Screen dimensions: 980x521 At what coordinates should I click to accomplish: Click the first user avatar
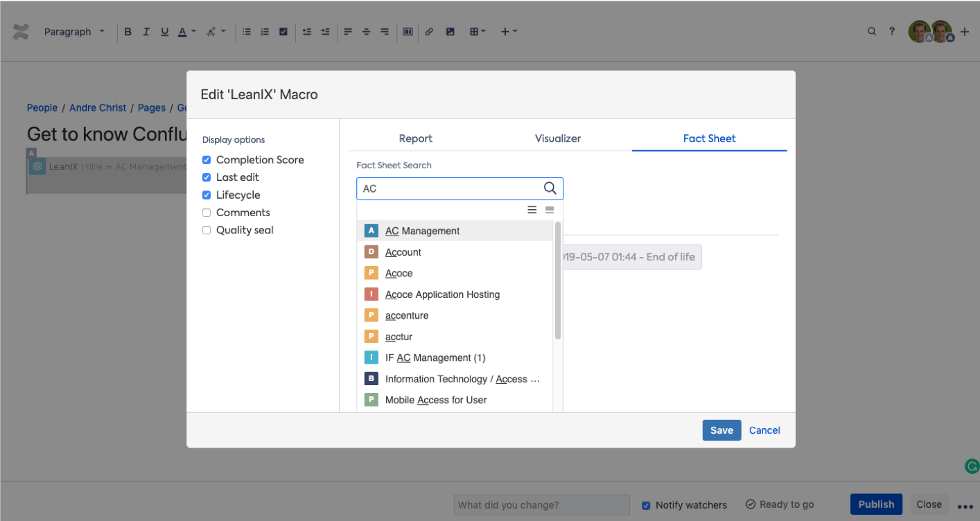920,32
